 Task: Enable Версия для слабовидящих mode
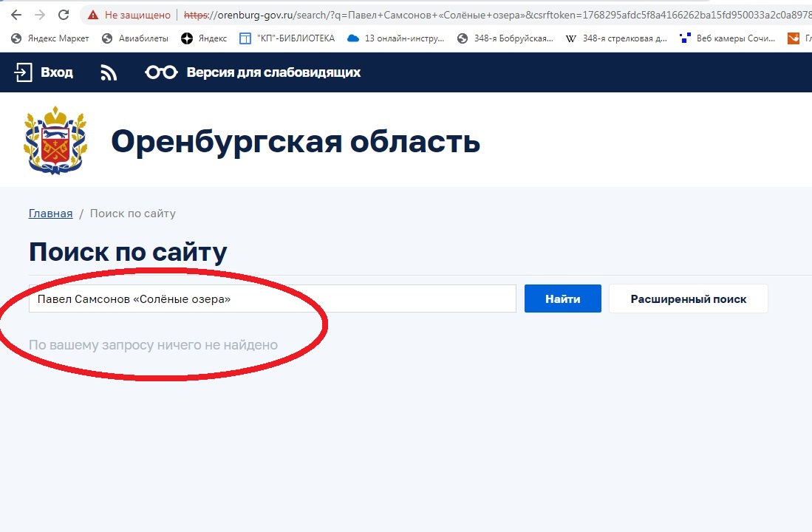pyautogui.click(x=253, y=72)
